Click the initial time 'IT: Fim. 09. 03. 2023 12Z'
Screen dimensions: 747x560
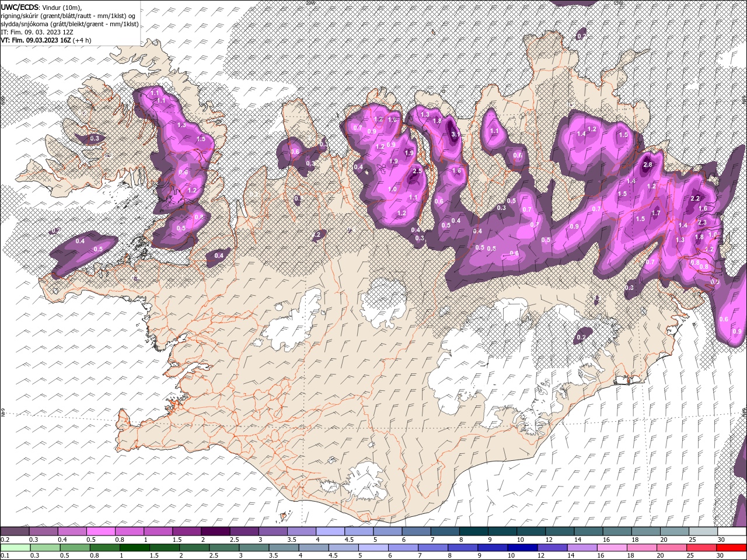[x=37, y=32]
